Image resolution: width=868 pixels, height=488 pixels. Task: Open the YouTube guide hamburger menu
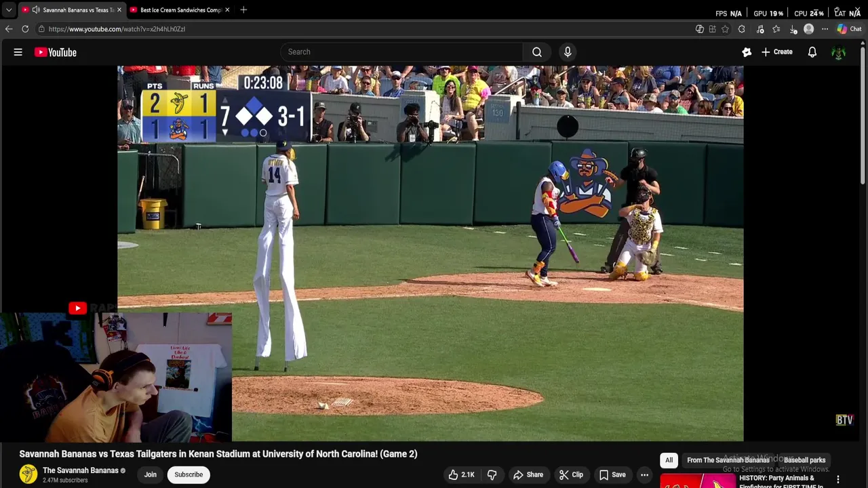18,52
